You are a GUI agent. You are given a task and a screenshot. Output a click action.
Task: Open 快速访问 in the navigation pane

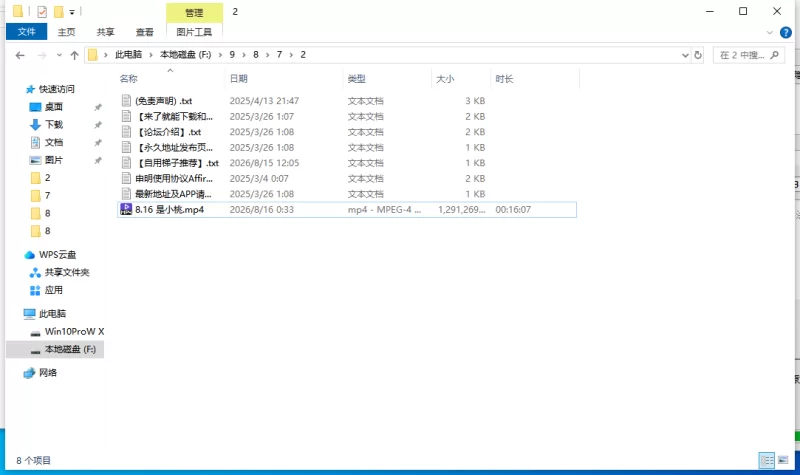tap(57, 89)
